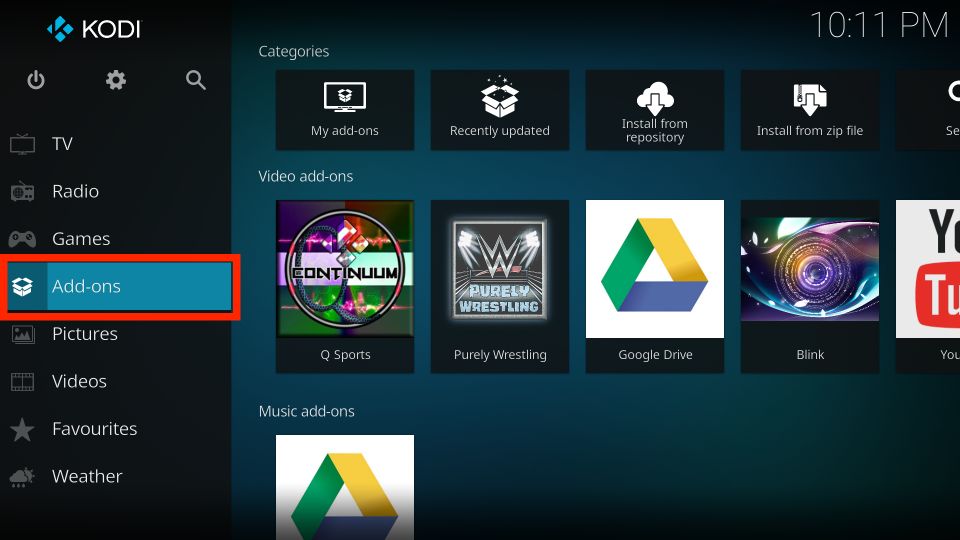
Task: Open the YouTube add-on tile
Action: click(928, 287)
